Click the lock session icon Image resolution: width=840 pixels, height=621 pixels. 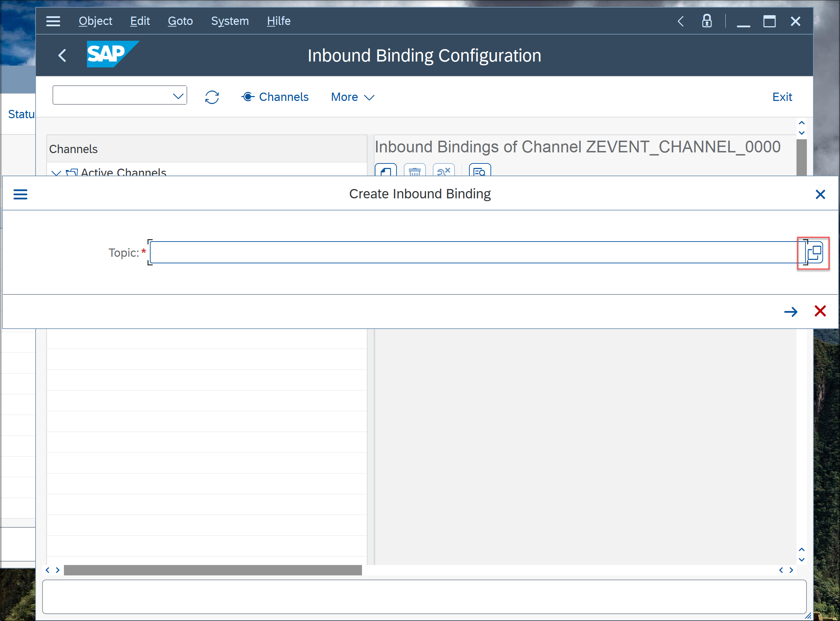(x=707, y=21)
